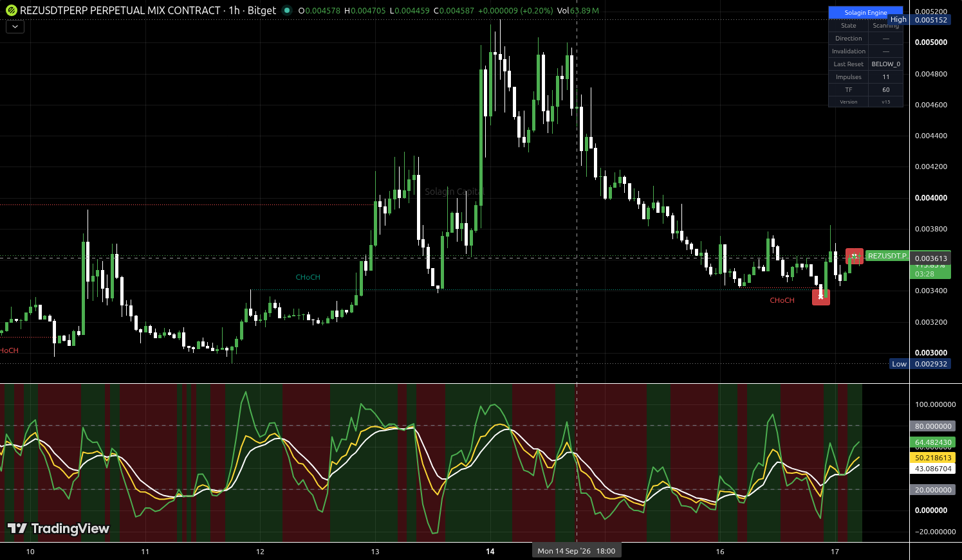This screenshot has width=962, height=560.
Task: Click the date label 17 on the time axis
Action: coord(835,552)
